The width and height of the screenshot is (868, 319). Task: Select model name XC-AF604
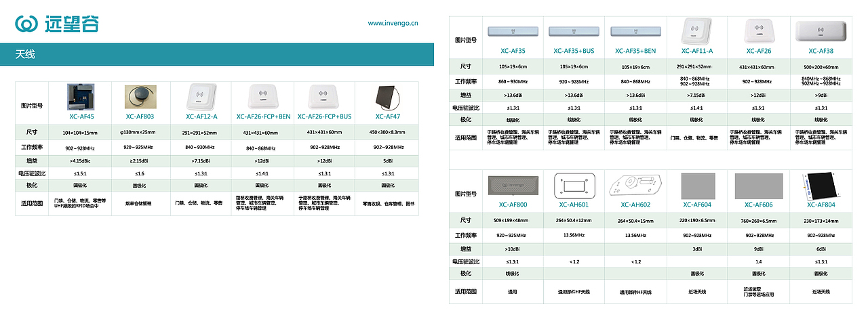point(697,205)
